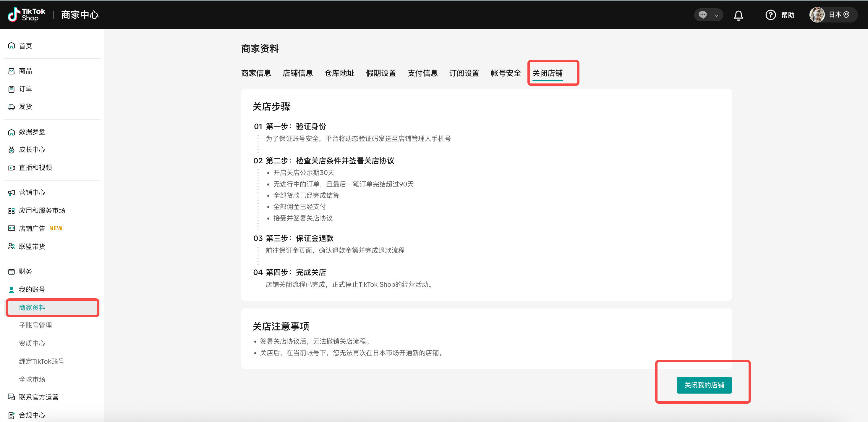Open 联系官方运营 in the sidebar
The width and height of the screenshot is (868, 422).
[x=38, y=397]
